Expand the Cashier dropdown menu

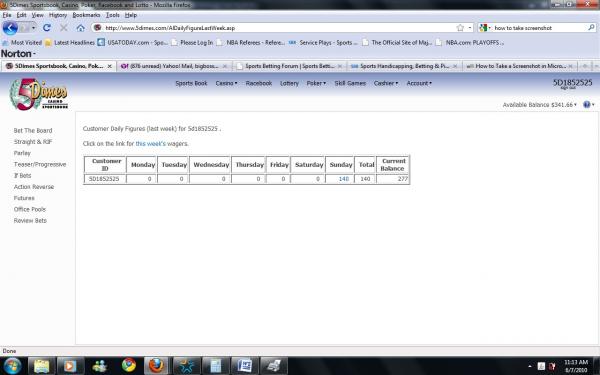(386, 83)
